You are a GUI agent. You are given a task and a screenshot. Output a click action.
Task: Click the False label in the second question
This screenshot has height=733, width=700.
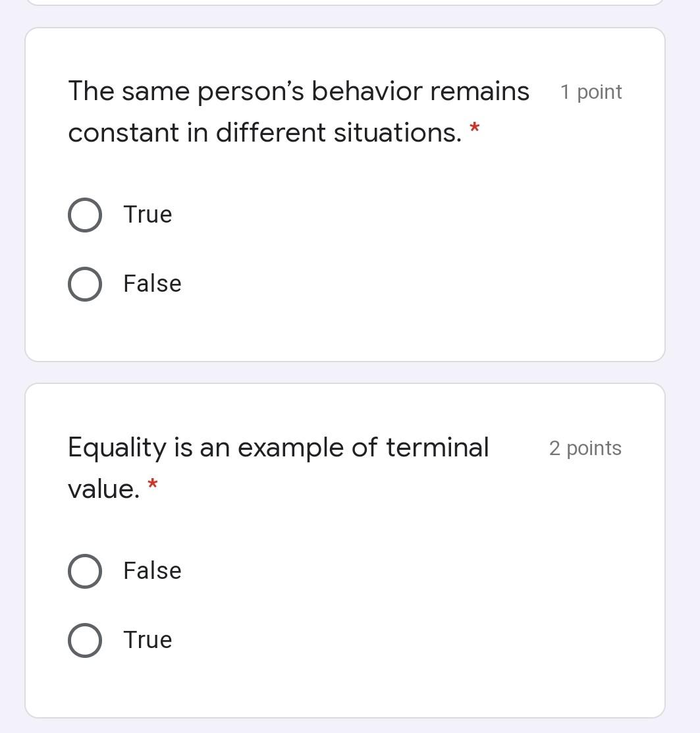151,571
